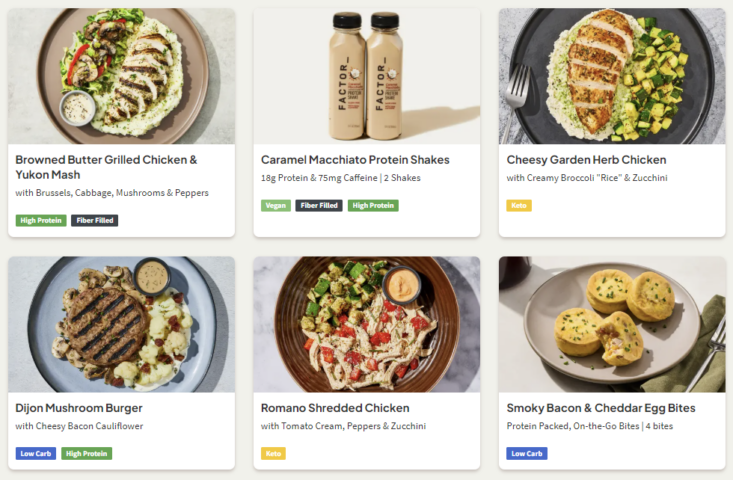The width and height of the screenshot is (733, 480).
Task: Select the Dijon Mushroom Burger title
Action: 79,408
